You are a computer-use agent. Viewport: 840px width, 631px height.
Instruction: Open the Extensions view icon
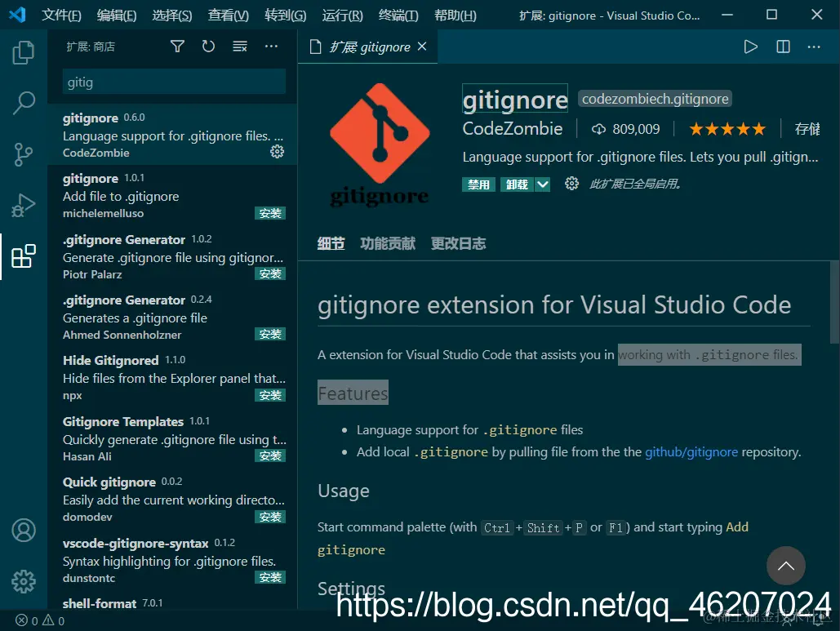tap(24, 256)
